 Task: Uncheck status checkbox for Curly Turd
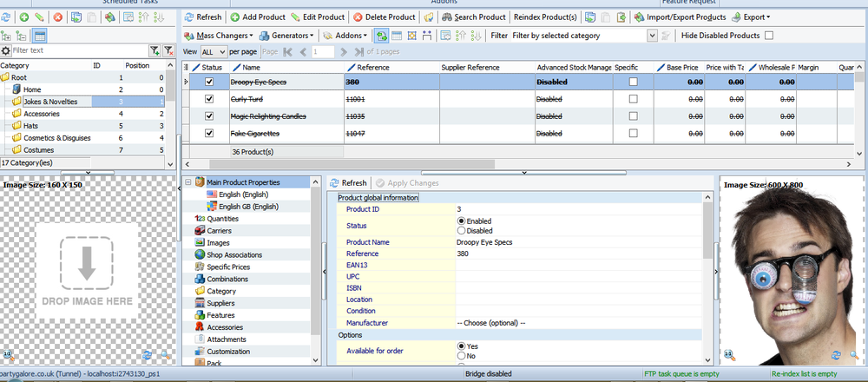[208, 99]
